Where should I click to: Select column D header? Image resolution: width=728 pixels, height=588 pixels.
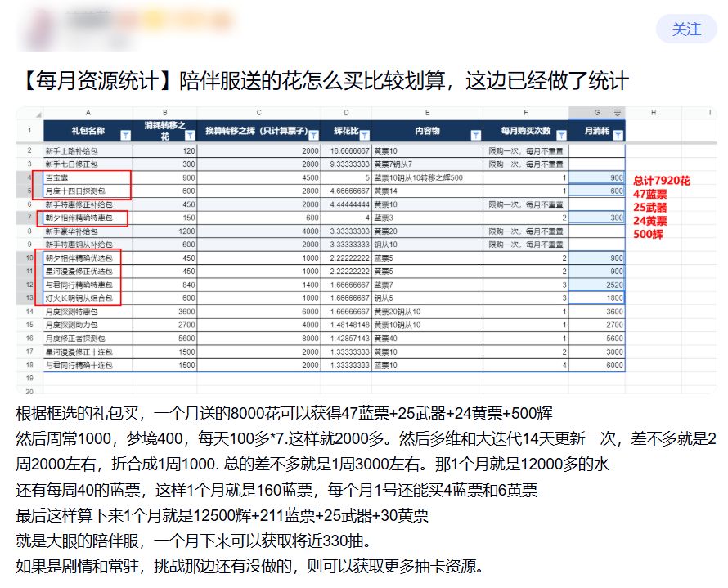click(x=346, y=113)
